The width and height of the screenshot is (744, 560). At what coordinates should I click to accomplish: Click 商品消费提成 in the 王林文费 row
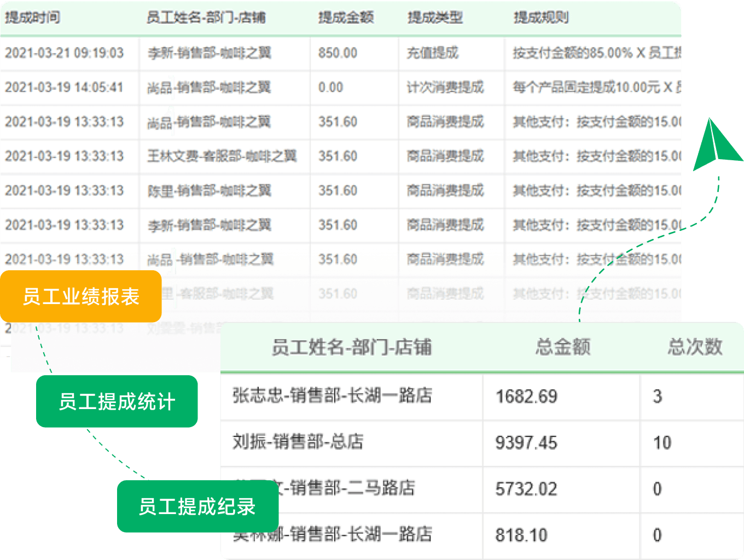coord(445,156)
